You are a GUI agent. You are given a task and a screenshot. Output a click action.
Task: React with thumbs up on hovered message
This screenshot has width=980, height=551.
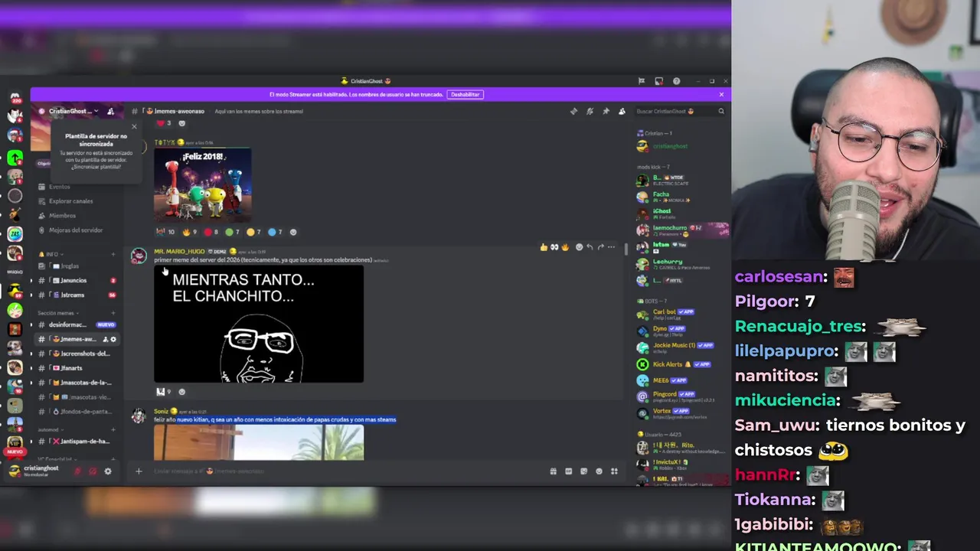tap(544, 247)
